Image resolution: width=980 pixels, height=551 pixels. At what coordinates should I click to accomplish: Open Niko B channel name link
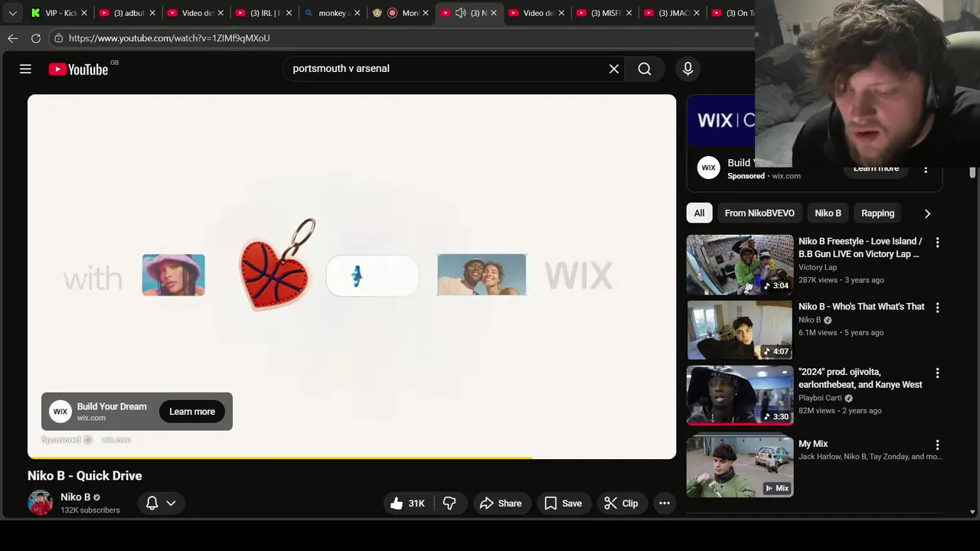point(75,497)
